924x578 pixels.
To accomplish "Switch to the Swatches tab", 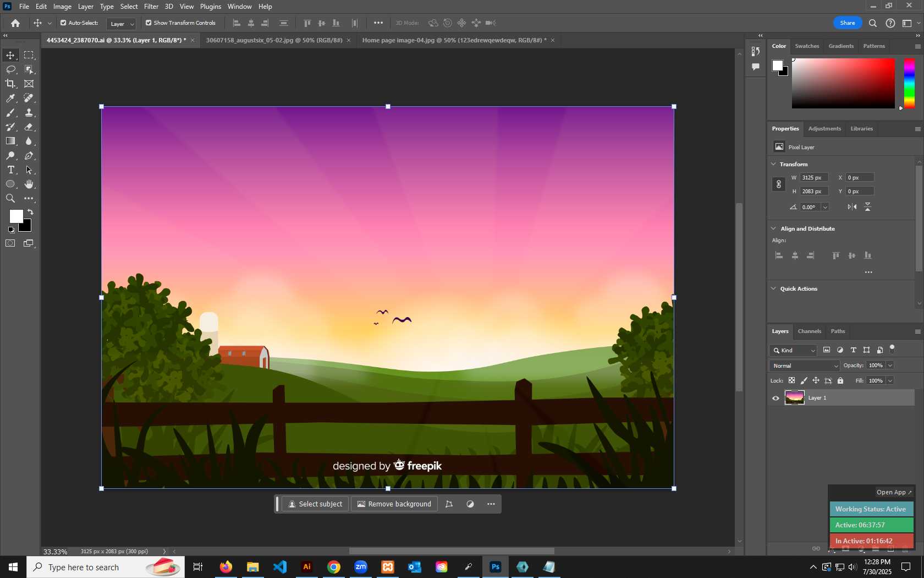I will click(x=807, y=46).
